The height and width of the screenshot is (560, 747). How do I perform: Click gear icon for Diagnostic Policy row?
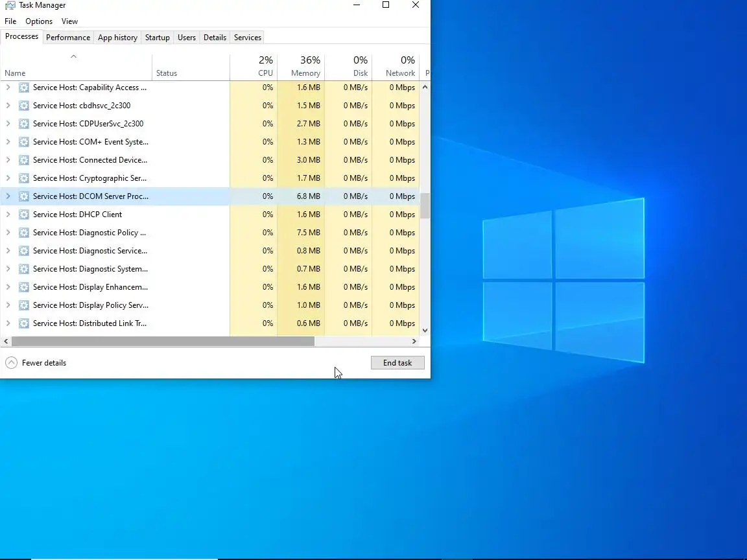[x=24, y=233]
